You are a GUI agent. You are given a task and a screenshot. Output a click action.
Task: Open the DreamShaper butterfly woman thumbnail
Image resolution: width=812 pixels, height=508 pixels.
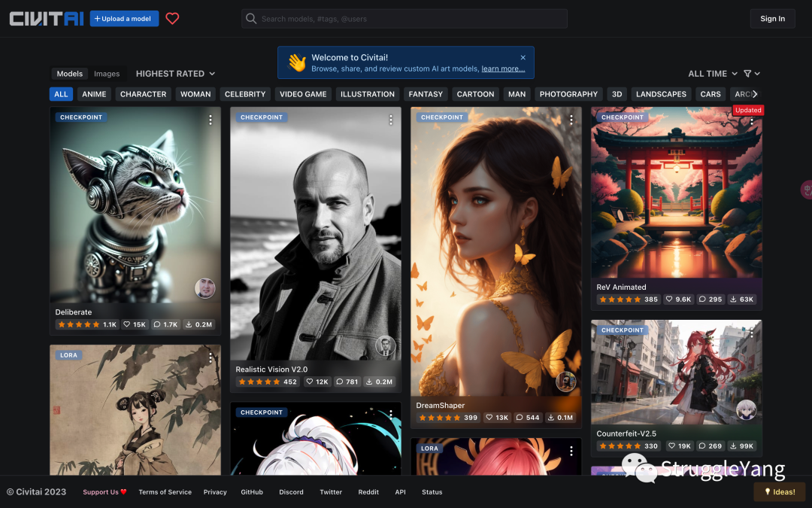tap(496, 251)
